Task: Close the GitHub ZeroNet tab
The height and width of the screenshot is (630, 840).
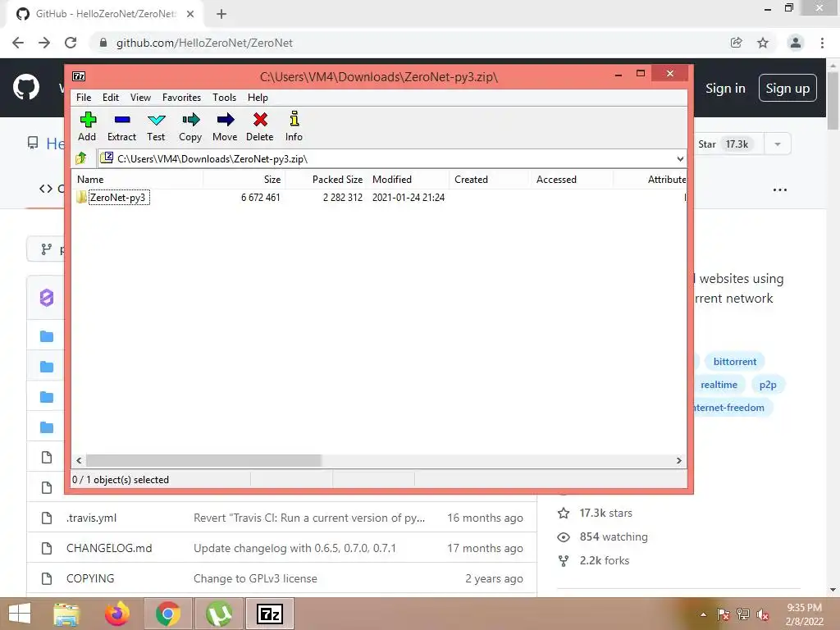Action: tap(190, 15)
